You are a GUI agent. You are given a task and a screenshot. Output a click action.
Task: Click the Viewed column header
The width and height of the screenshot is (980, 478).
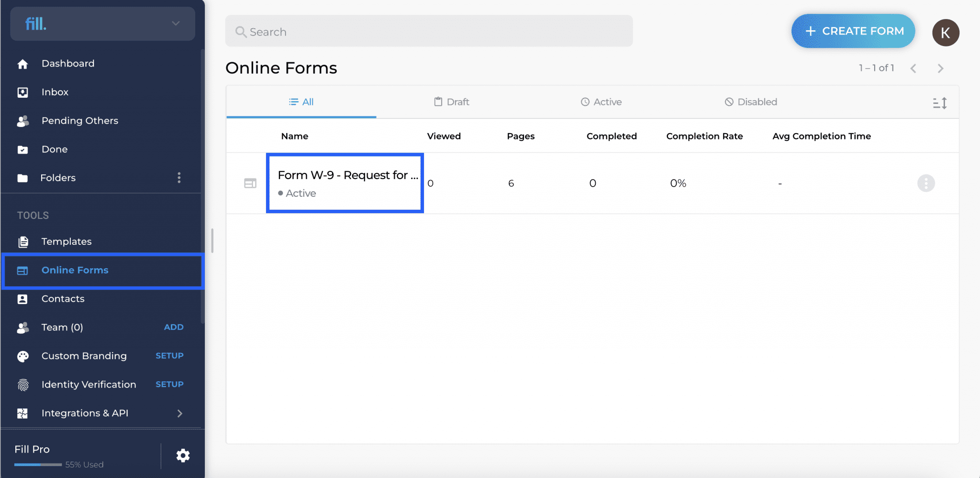[x=444, y=136]
